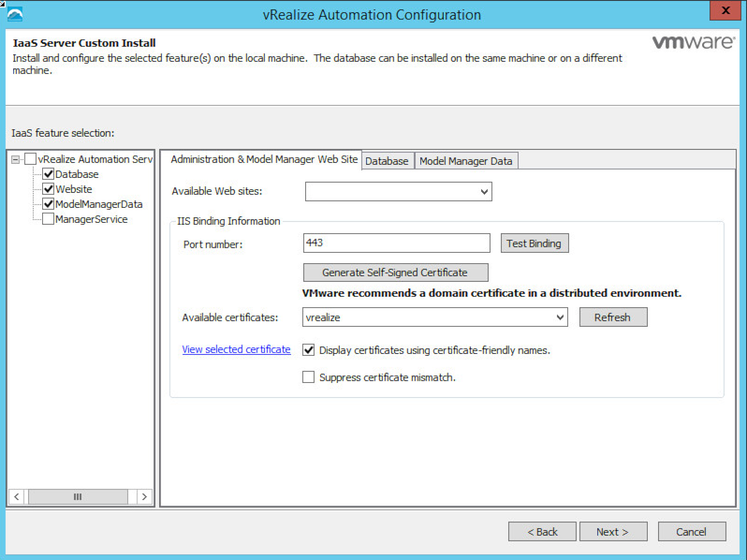Close the vRealize Automation Configuration window
The width and height of the screenshot is (747, 560).
pos(722,12)
